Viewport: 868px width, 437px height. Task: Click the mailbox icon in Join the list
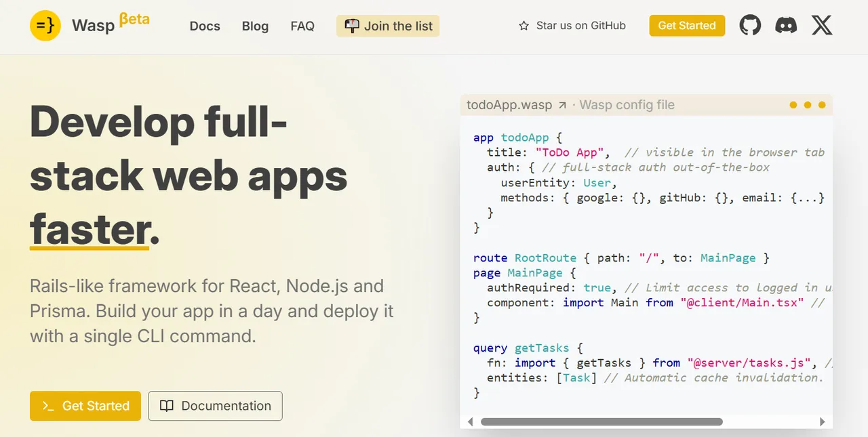[351, 26]
